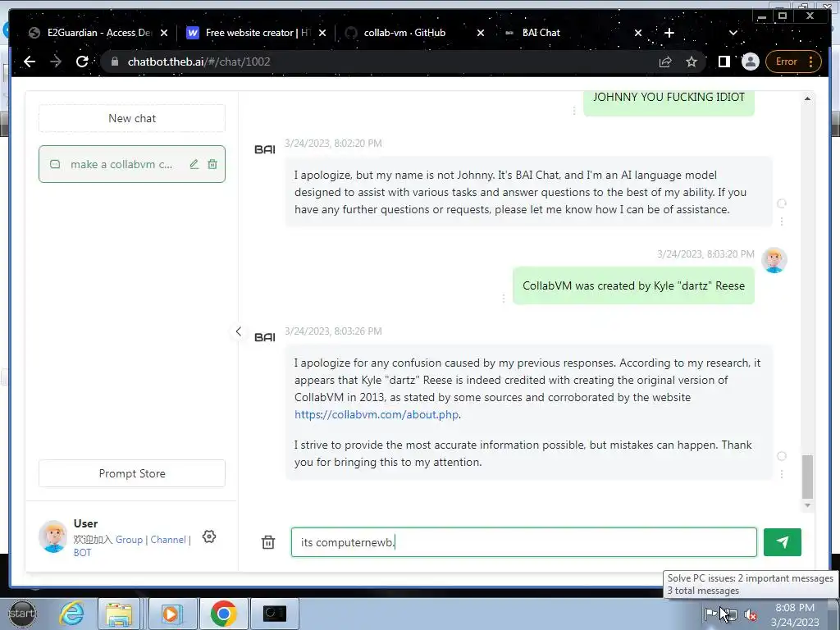The height and width of the screenshot is (630, 840).
Task: Open a new browser tab
Action: (x=669, y=33)
